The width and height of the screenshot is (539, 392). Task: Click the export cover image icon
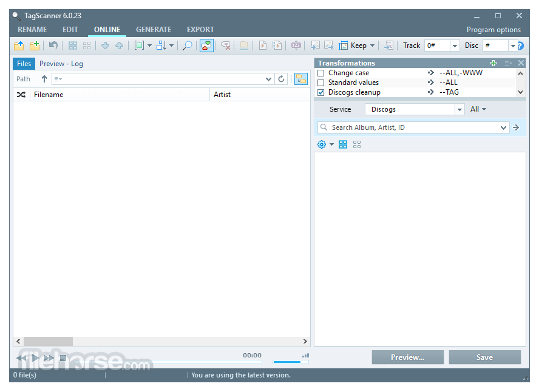tap(329, 46)
